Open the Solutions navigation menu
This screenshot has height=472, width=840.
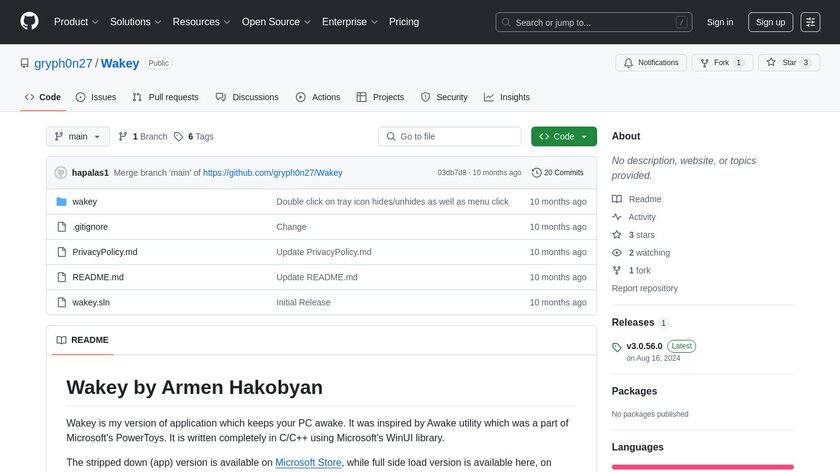click(135, 22)
